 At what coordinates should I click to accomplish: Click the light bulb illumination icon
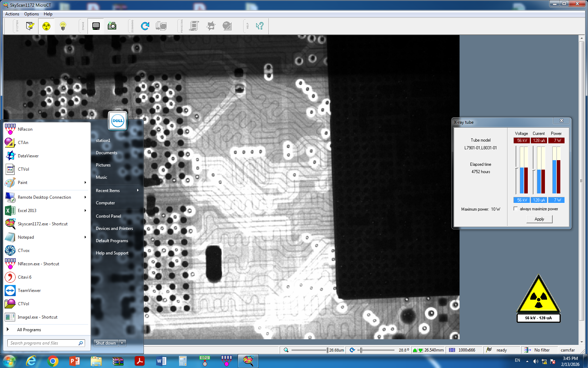pyautogui.click(x=63, y=26)
